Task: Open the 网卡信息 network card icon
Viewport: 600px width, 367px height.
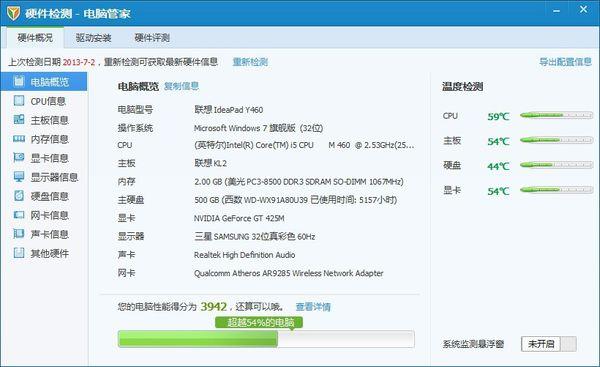Action: (19, 215)
